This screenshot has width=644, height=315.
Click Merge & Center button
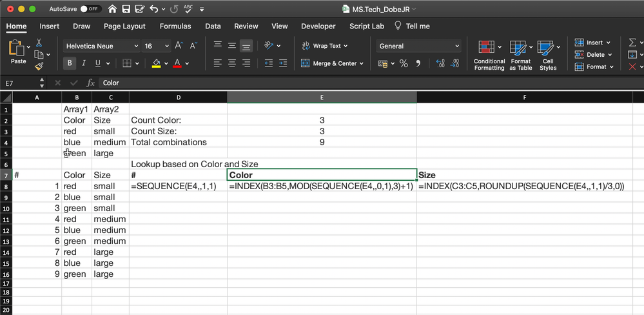(x=329, y=63)
